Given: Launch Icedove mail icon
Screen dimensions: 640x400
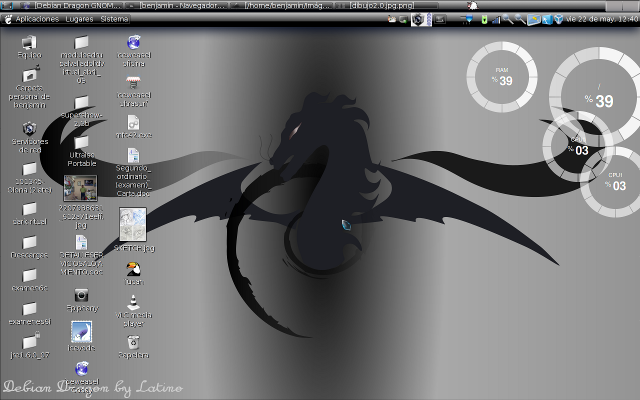Looking at the screenshot, I should pos(81,331).
